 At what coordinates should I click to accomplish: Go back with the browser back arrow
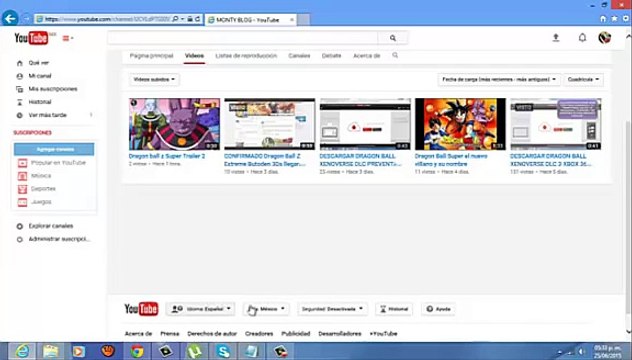[10, 19]
